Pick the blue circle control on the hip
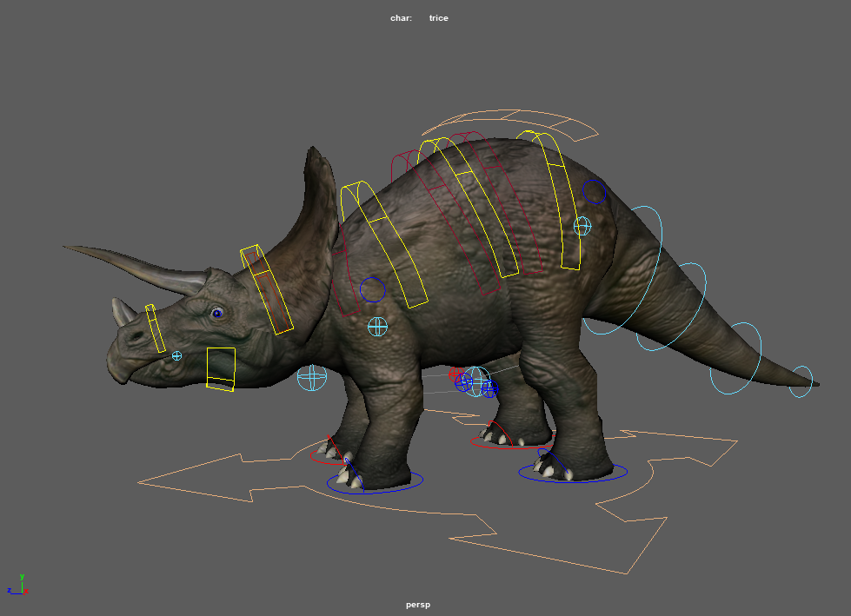The image size is (851, 616). (x=594, y=192)
